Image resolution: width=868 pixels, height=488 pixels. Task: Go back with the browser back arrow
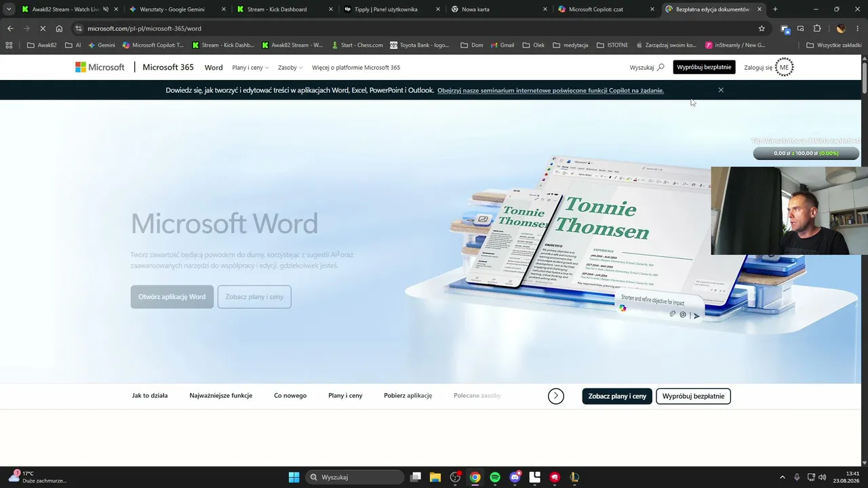click(x=10, y=28)
